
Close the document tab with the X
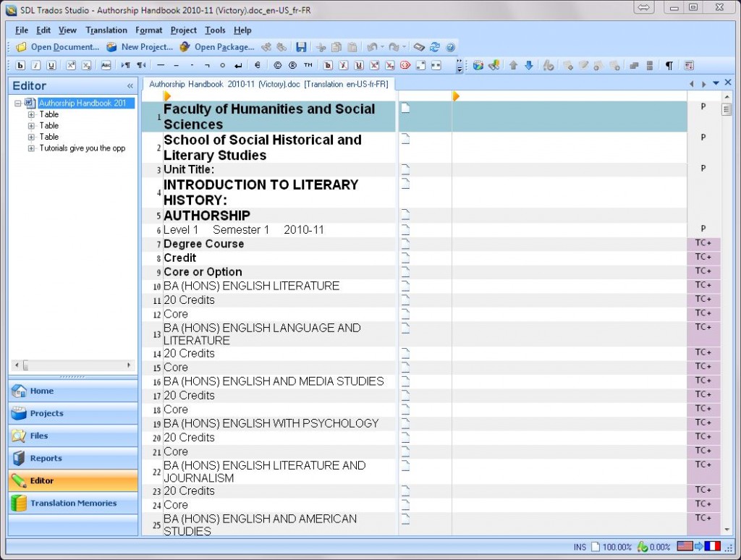coord(728,82)
